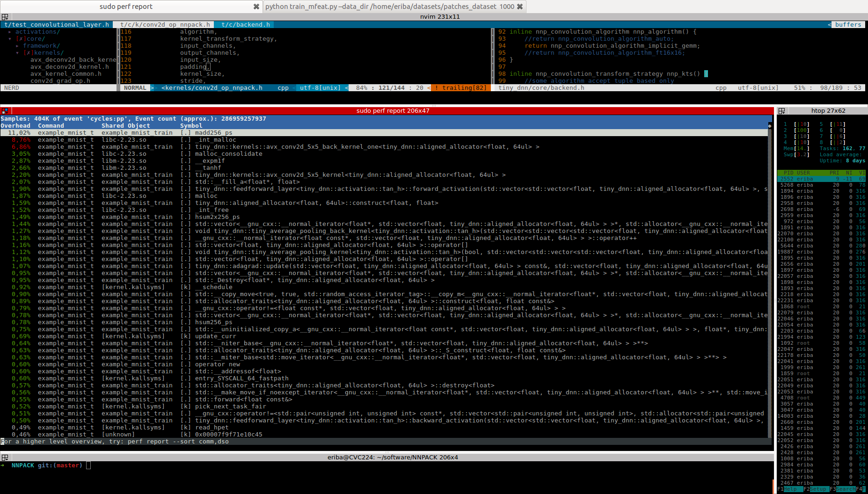The width and height of the screenshot is (868, 494).
Task: Click F3 Search in htop footer
Action: click(x=843, y=489)
